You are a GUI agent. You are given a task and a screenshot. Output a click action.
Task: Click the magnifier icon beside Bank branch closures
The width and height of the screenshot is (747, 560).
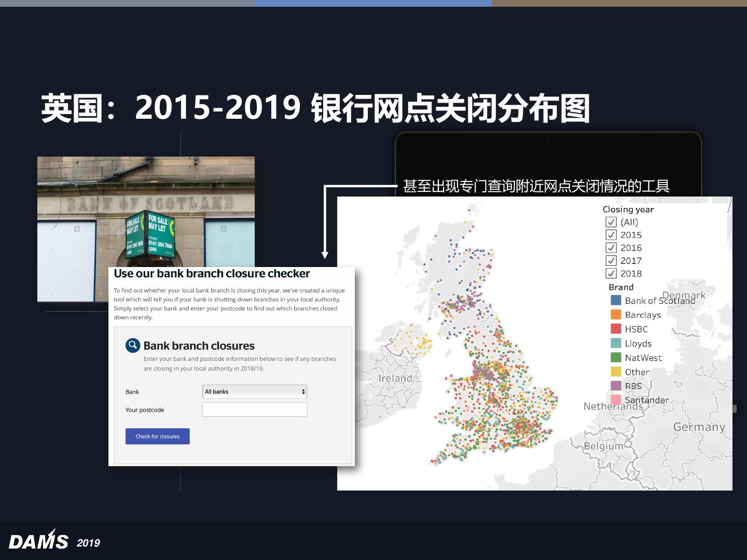tap(133, 345)
